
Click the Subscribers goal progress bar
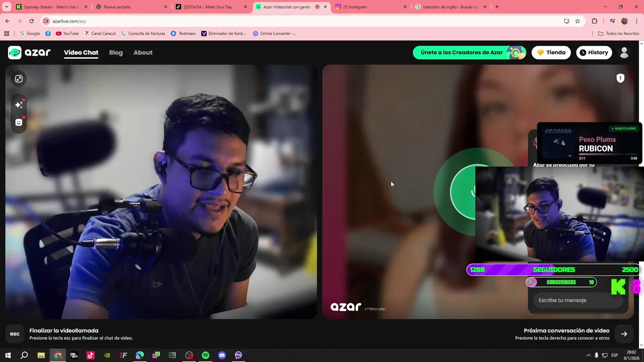pos(561,282)
